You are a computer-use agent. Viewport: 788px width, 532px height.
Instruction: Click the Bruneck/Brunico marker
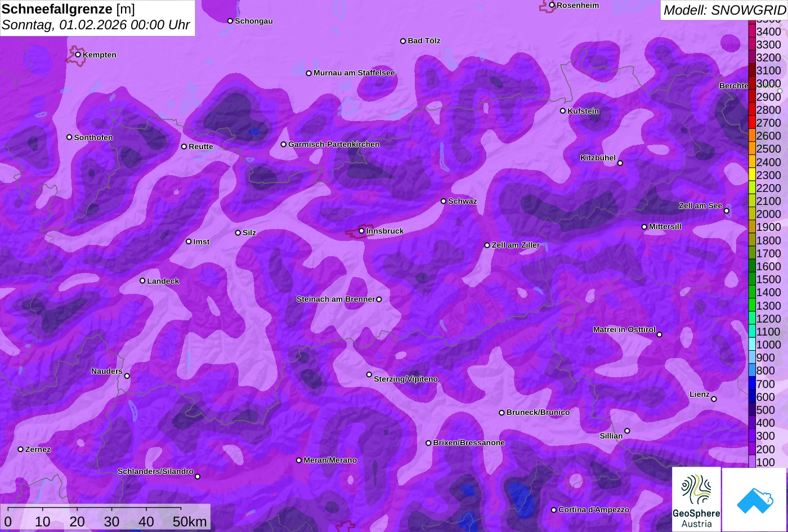[502, 413]
